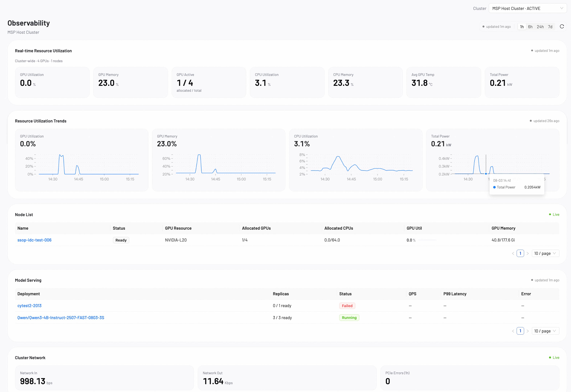Open Node List 10 / page dropdown

[x=545, y=253]
